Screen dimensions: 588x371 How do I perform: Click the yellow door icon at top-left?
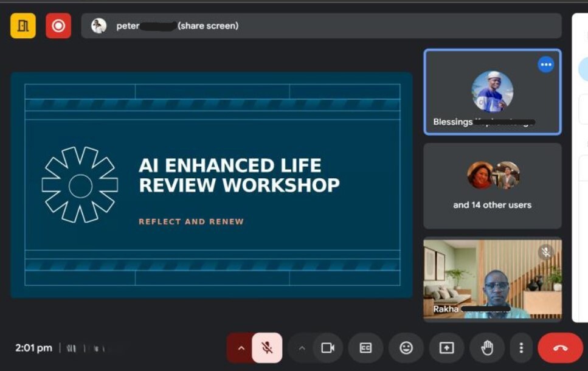(23, 26)
